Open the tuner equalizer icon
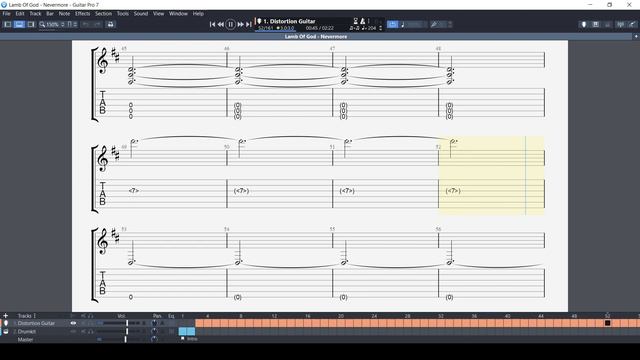The height and width of the screenshot is (360, 640). pos(620,24)
